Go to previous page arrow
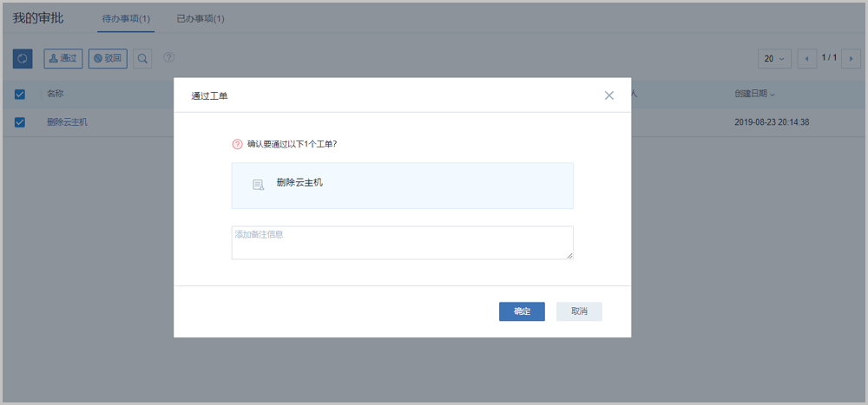868x405 pixels. pyautogui.click(x=807, y=58)
